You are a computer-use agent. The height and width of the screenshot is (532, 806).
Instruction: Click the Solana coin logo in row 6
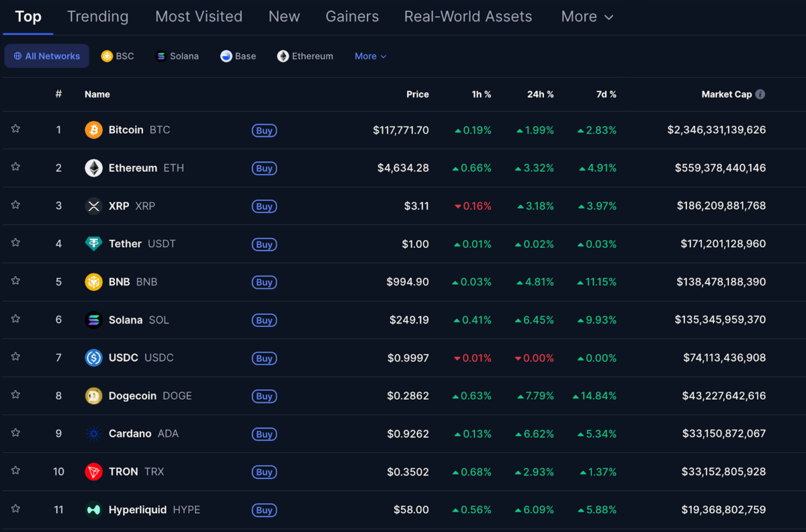point(93,320)
